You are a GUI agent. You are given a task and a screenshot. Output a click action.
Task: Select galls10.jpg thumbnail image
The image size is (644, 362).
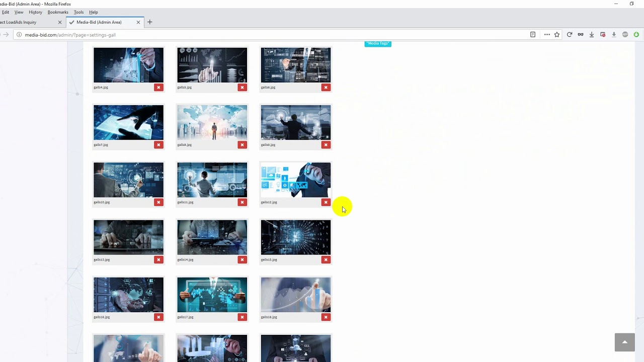128,179
